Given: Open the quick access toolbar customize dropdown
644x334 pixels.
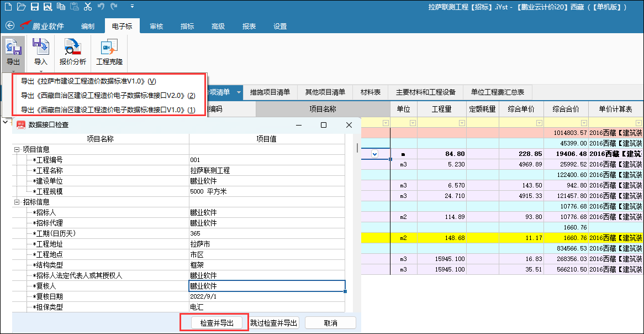Looking at the screenshot, I should coord(132,7).
